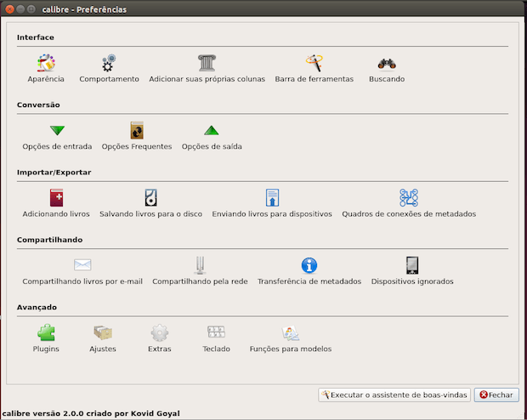The width and height of the screenshot is (527, 420).
Task: Click Funções para modelos icon
Action: (x=291, y=332)
